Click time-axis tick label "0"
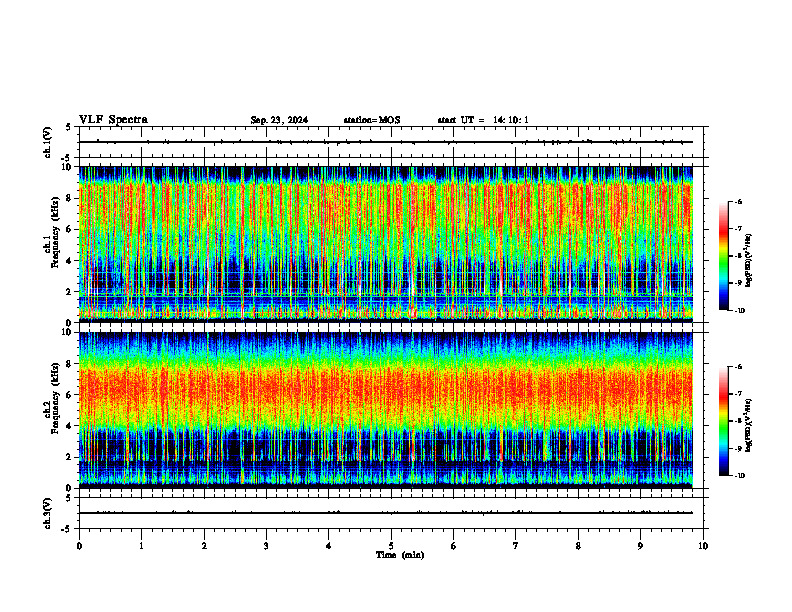792x612 pixels. [x=79, y=546]
